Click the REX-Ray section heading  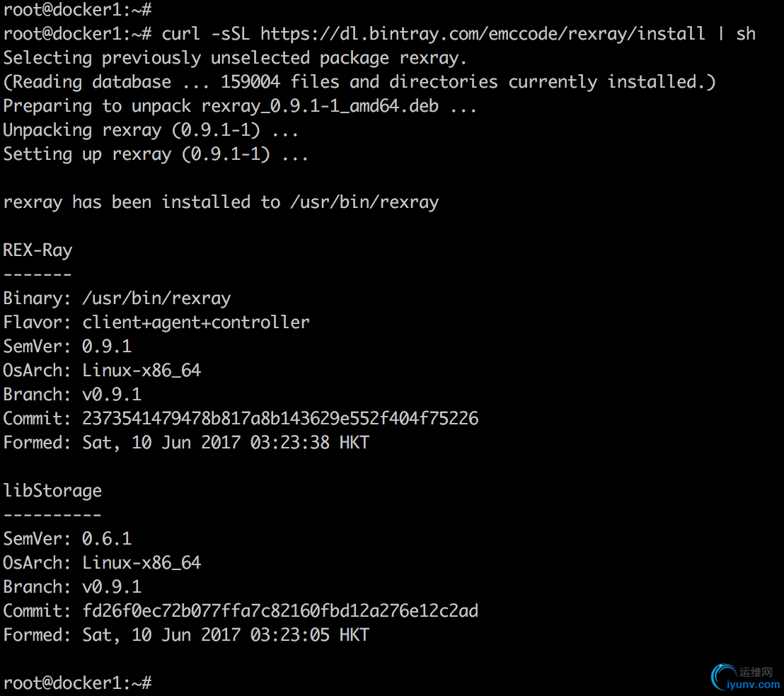(x=38, y=250)
